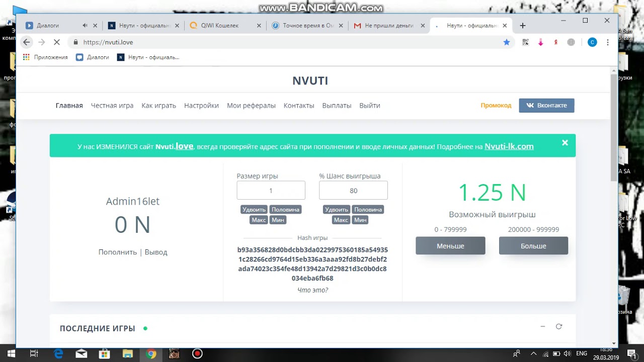
Task: Click the orange Промокод link
Action: point(496,106)
